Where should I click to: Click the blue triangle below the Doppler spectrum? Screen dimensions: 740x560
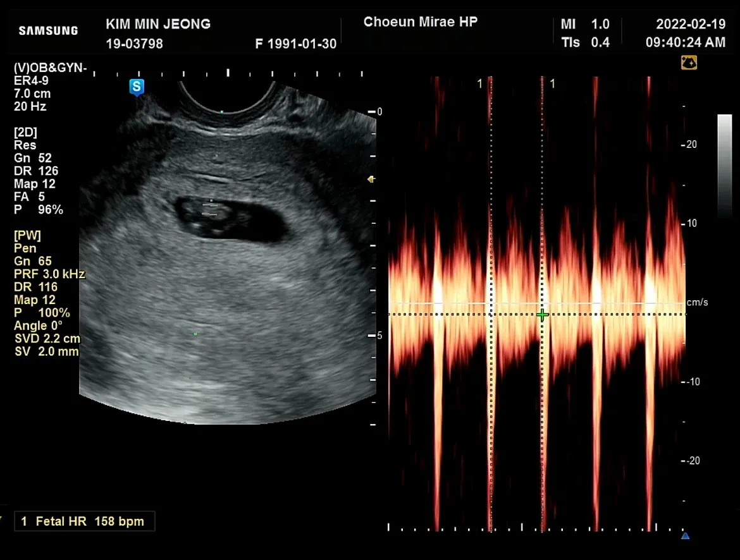tap(685, 536)
